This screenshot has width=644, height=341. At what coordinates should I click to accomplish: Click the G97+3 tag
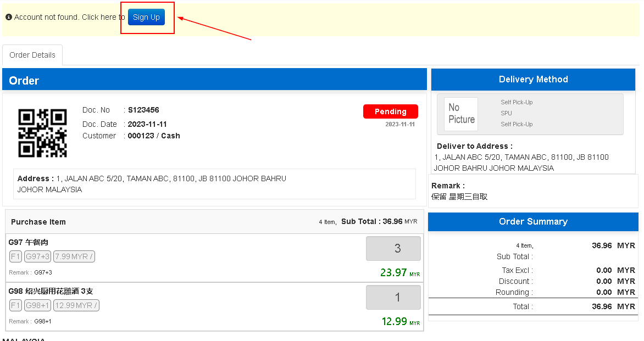click(x=37, y=256)
